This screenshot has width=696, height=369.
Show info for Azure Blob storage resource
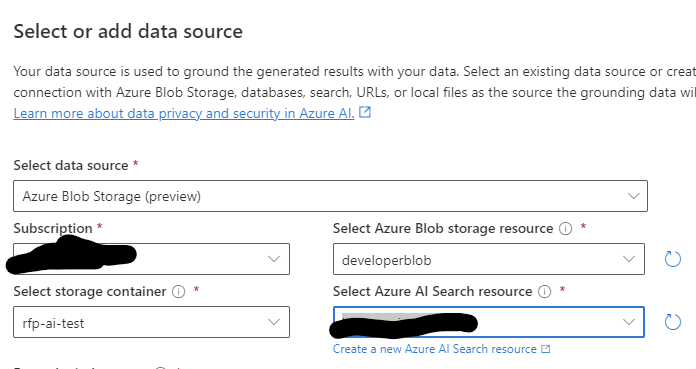click(x=566, y=229)
